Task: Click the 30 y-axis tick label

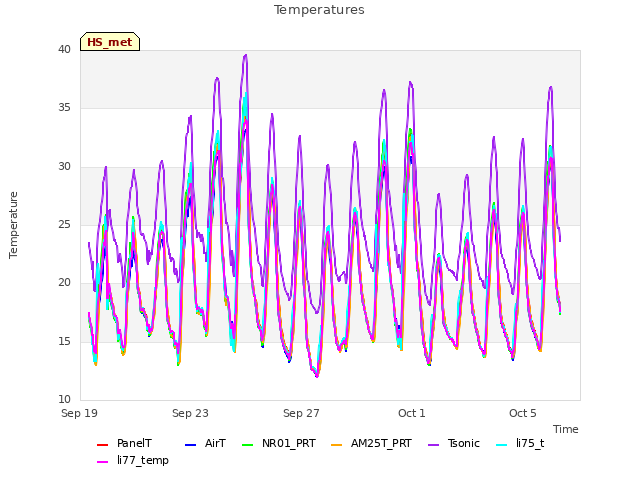Action: point(64,167)
